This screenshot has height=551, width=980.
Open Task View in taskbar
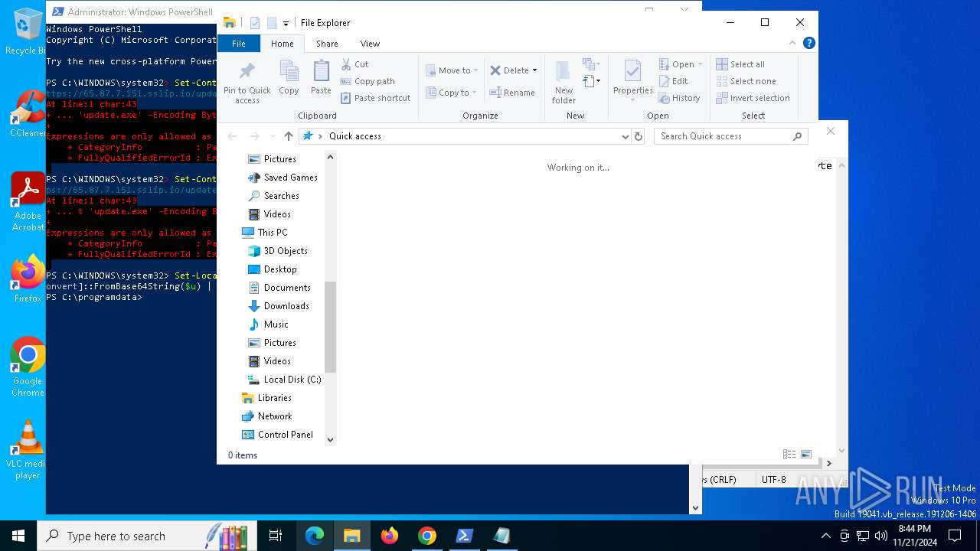pos(276,536)
